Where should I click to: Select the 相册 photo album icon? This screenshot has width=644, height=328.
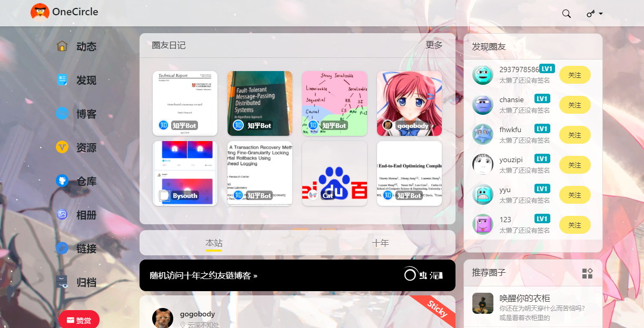point(63,215)
